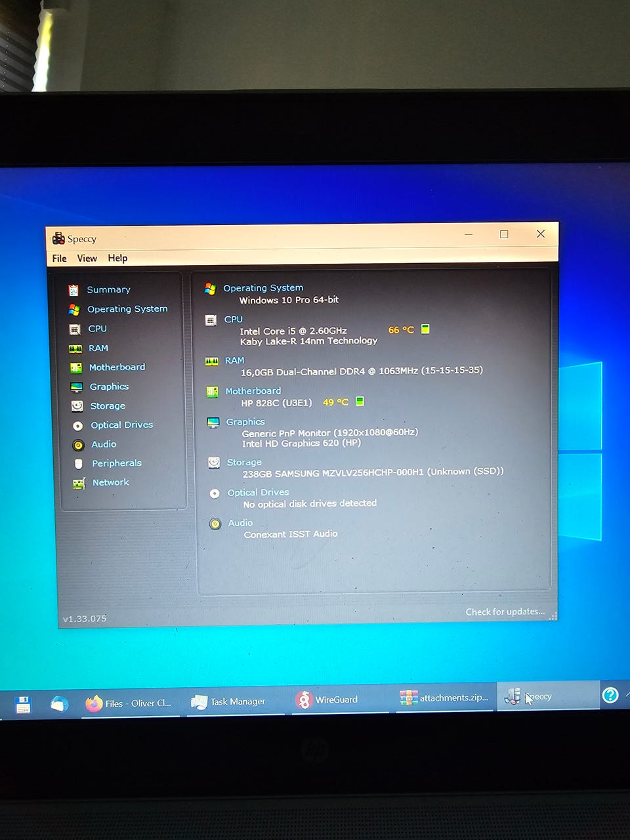This screenshot has width=630, height=840.
Task: Click the Optical Drives disc icon in sidebar
Action: (x=77, y=426)
